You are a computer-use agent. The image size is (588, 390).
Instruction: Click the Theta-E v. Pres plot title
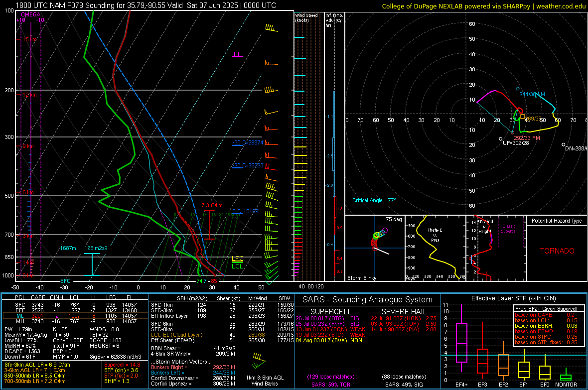(435, 235)
